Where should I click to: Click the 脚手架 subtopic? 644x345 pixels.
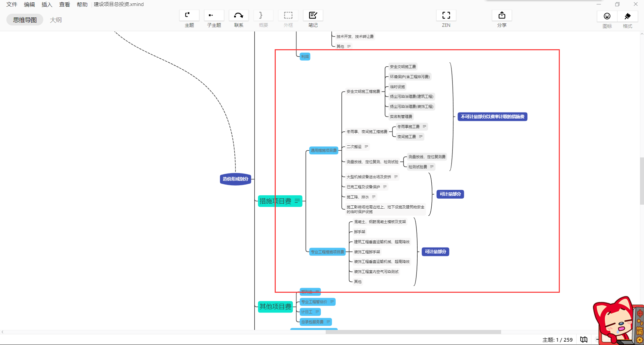tap(360, 232)
